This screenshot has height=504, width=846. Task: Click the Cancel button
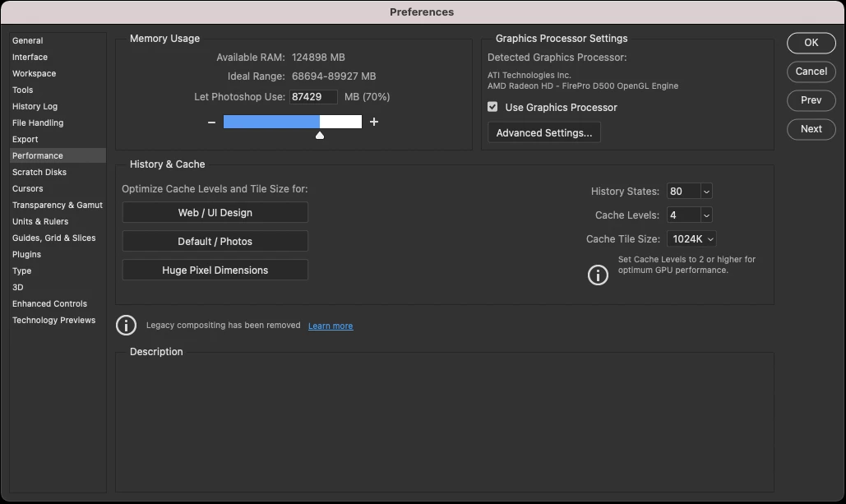(811, 72)
